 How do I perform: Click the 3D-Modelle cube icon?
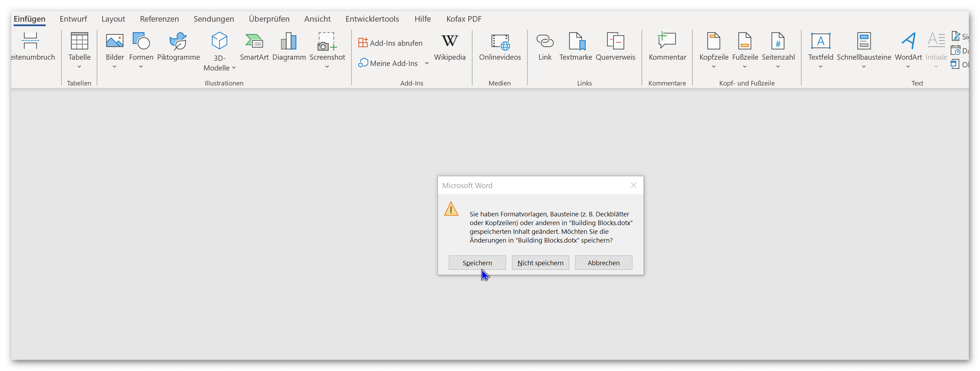click(x=219, y=41)
